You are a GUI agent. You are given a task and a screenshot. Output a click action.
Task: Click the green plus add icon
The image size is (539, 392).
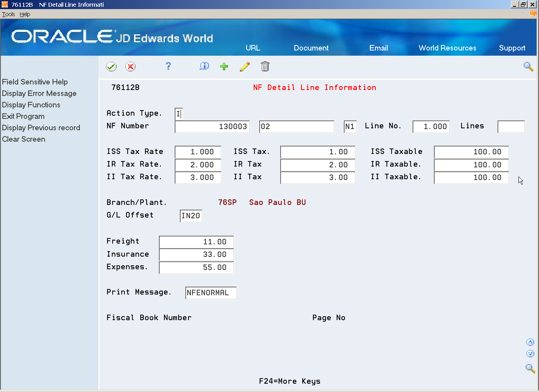[224, 66]
